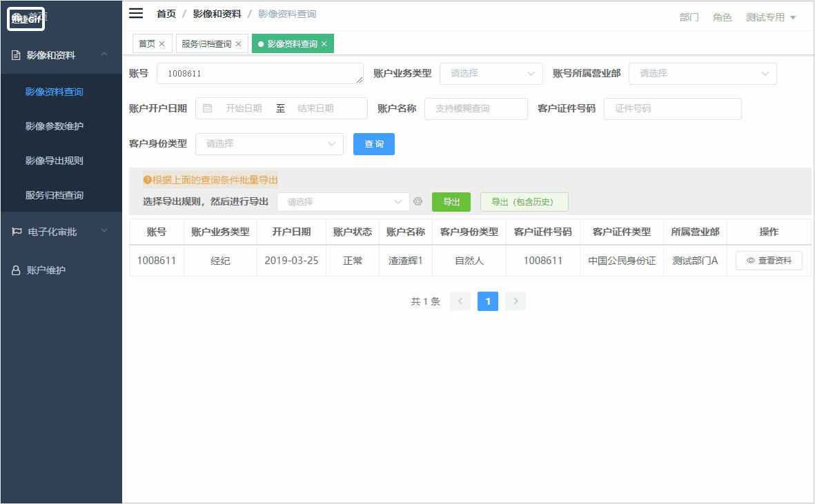Screen dimensions: 815x504
Task: Open export rule settings gear icon
Action: click(x=418, y=201)
